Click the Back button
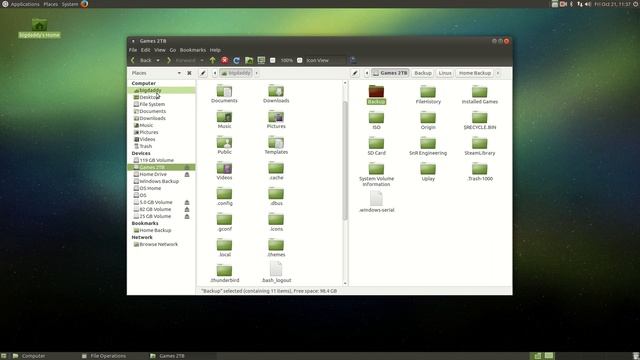640x360 pixels. click(142, 60)
